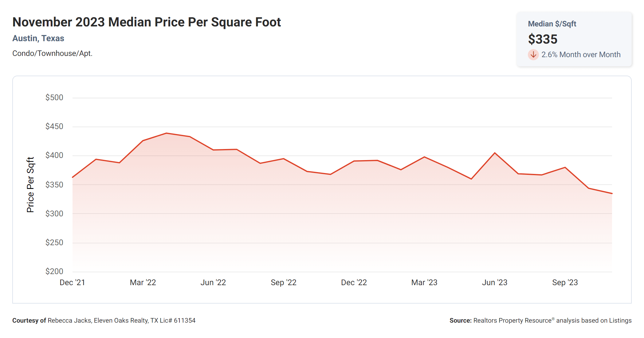Image resolution: width=644 pixels, height=338 pixels.
Task: Toggle the Condo/Townhouse/Apt. property filter
Action: [52, 53]
